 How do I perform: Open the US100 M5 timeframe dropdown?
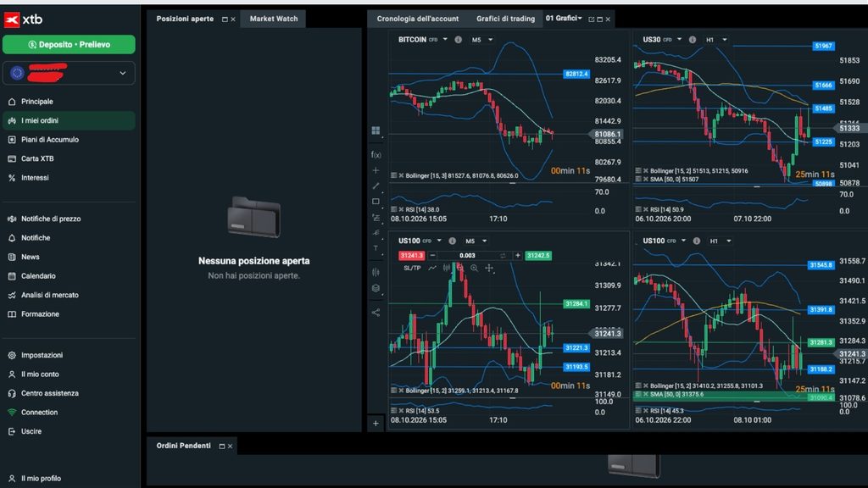pyautogui.click(x=476, y=241)
